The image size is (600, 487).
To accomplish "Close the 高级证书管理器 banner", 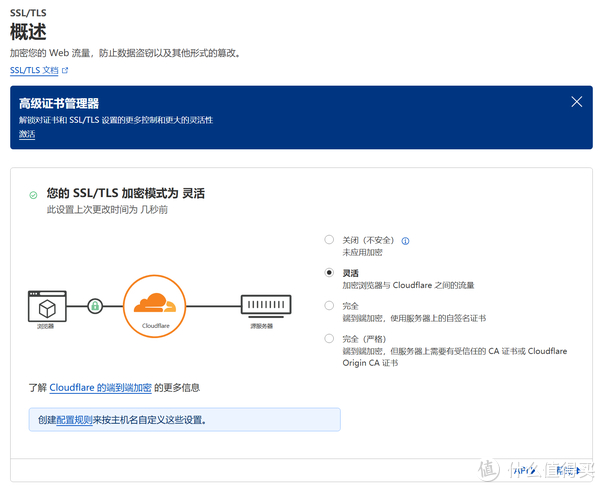I will click(576, 102).
